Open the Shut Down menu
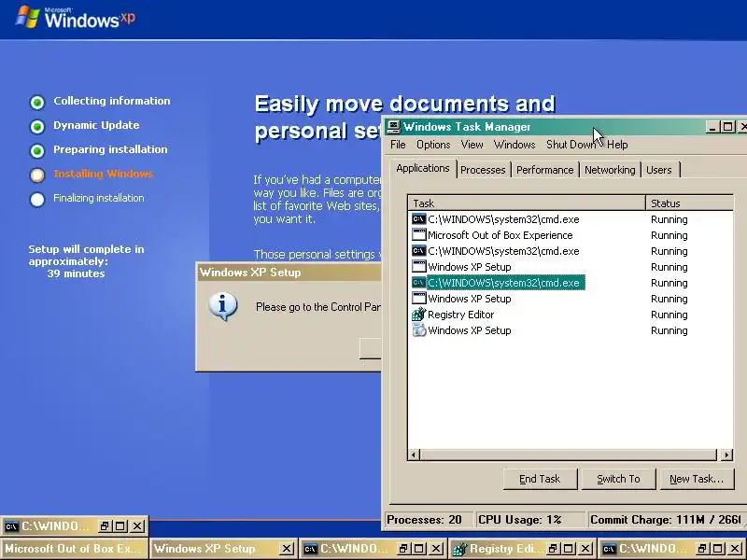Screen dimensions: 747x560 tap(571, 145)
